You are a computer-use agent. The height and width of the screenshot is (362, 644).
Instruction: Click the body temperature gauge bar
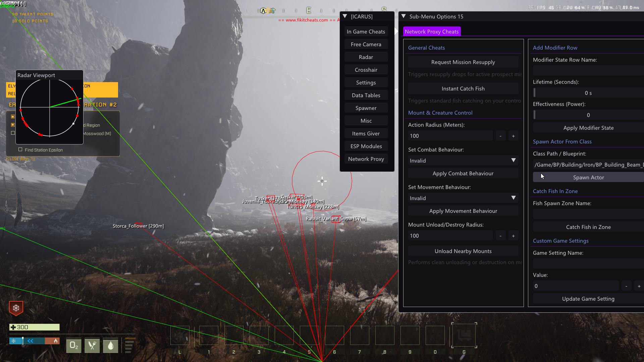pyautogui.click(x=35, y=341)
